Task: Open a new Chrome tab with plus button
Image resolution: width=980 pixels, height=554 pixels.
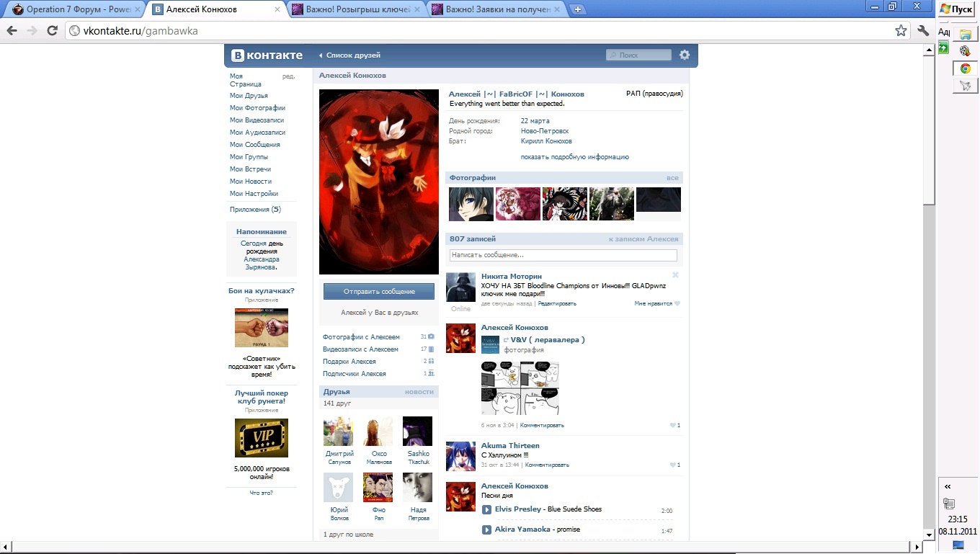Action: (x=578, y=9)
